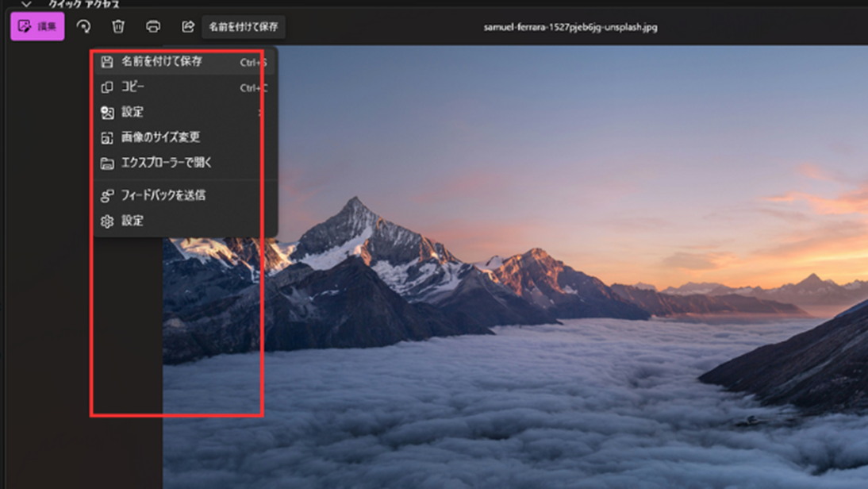868x489 pixels.
Task: Collapse the クイック アクセス chevron
Action: [x=26, y=5]
